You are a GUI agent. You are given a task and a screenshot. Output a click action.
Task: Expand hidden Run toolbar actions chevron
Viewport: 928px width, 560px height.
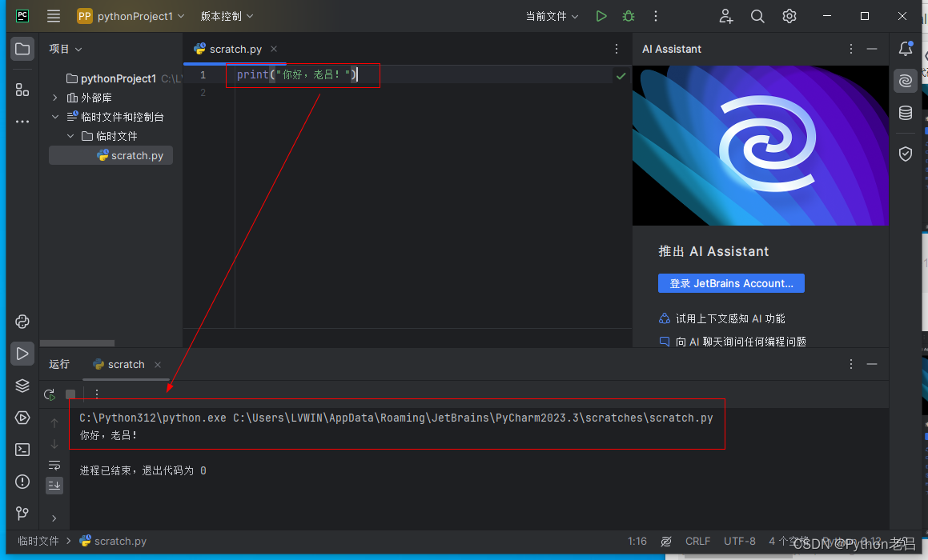[x=54, y=518]
